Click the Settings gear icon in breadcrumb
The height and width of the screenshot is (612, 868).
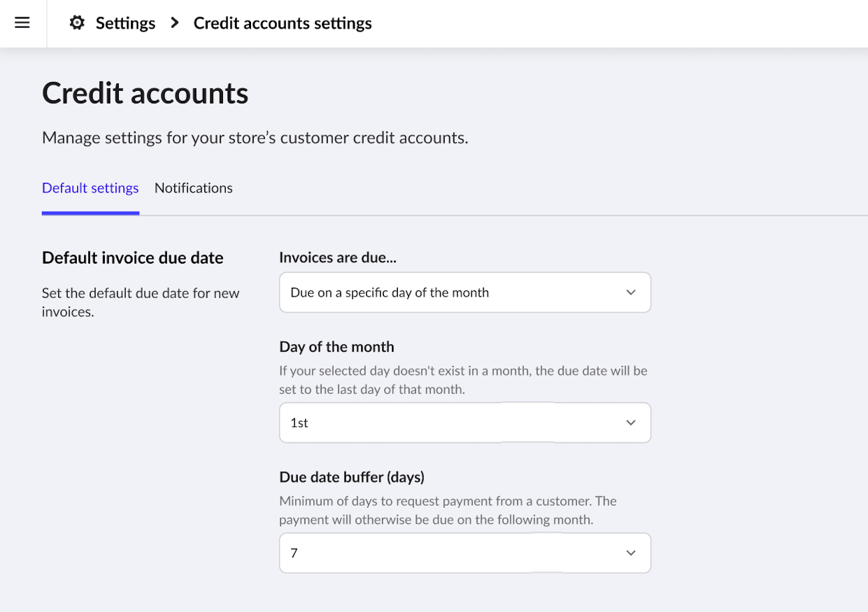[x=77, y=22]
